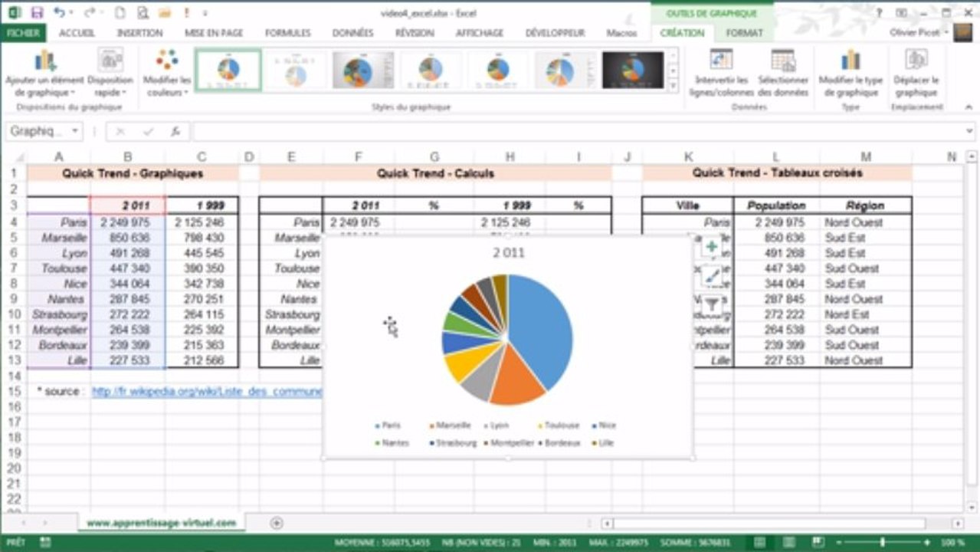The image size is (980, 552).
Task: Click inside the formula bar input
Action: click(578, 132)
